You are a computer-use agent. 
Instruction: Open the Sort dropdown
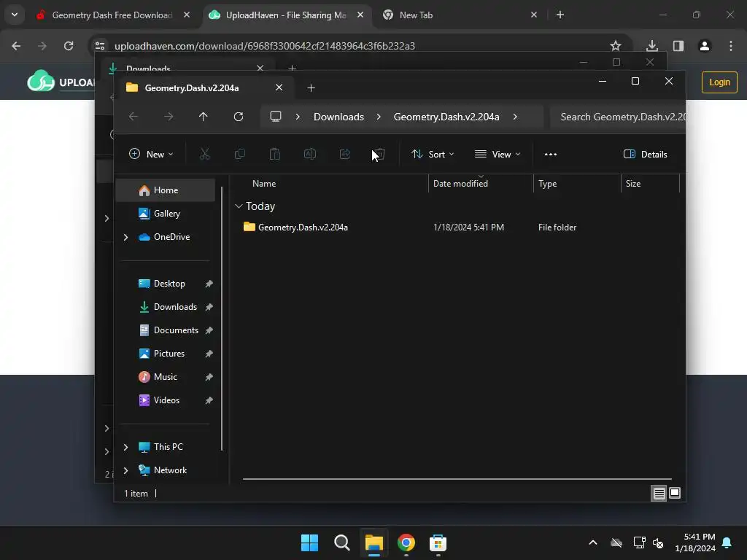coord(433,155)
